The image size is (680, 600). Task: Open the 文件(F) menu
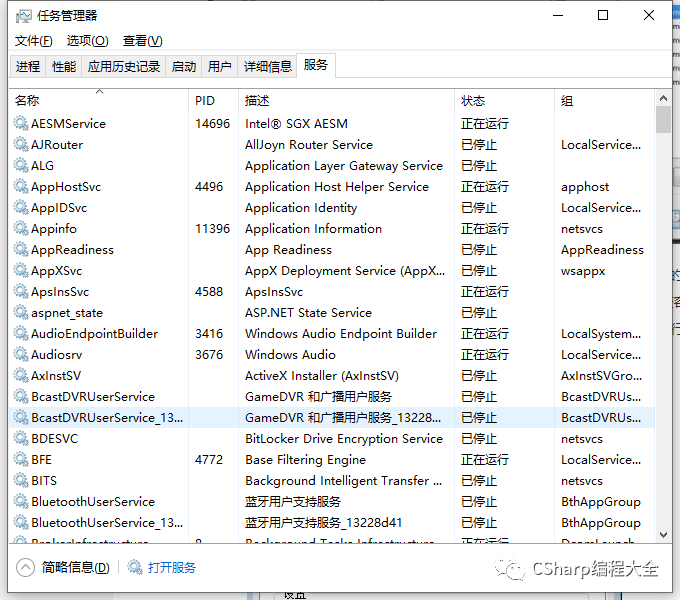(33, 41)
